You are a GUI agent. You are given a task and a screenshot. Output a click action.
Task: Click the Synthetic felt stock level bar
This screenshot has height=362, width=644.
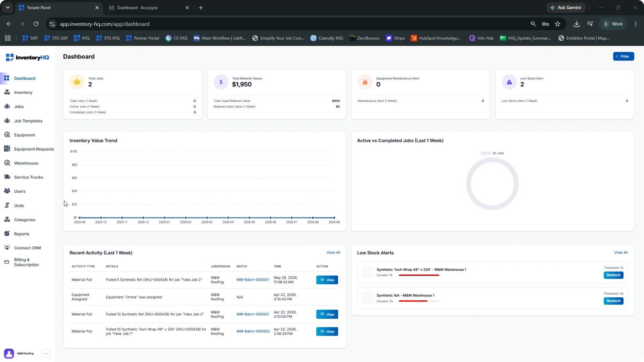(x=419, y=301)
